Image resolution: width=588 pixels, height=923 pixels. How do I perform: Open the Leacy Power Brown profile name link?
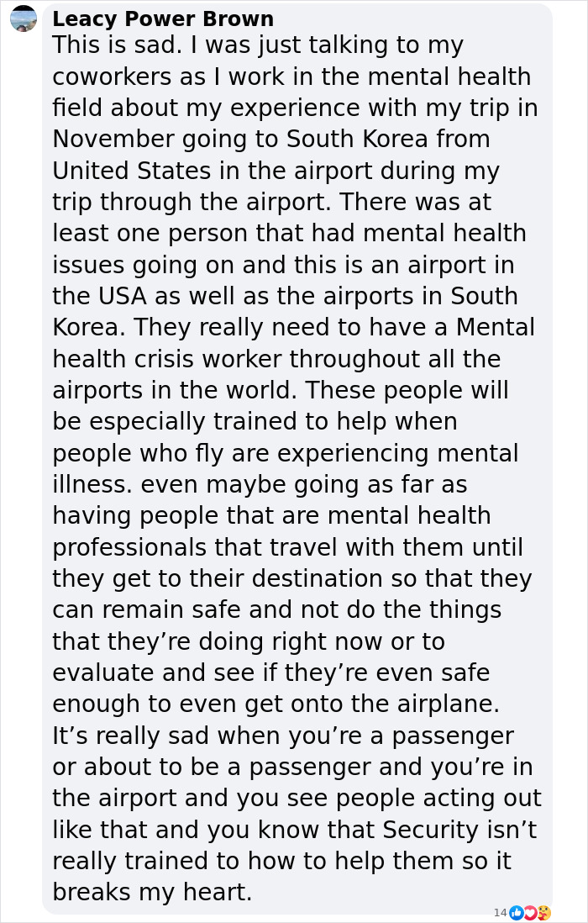pos(163,18)
